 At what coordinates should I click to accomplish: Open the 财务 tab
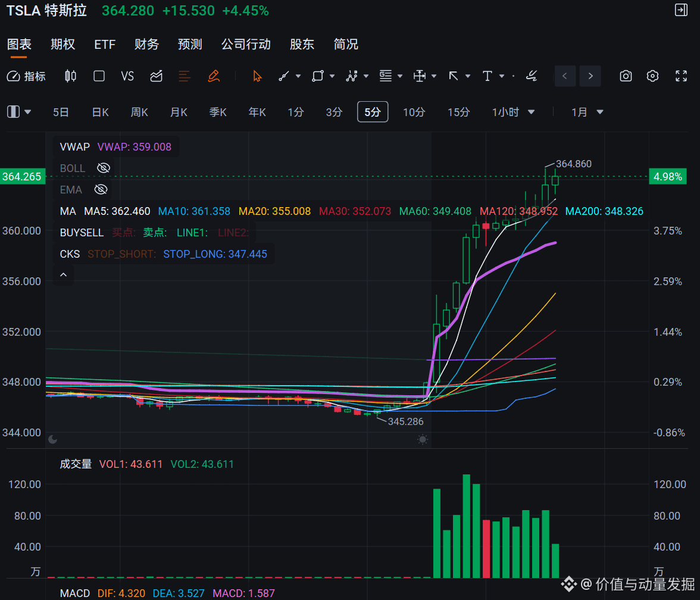click(147, 44)
